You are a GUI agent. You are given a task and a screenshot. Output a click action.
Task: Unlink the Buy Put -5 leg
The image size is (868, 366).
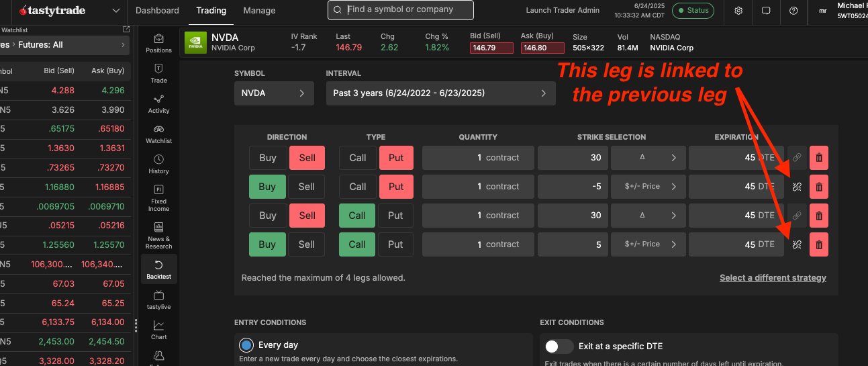(x=797, y=187)
